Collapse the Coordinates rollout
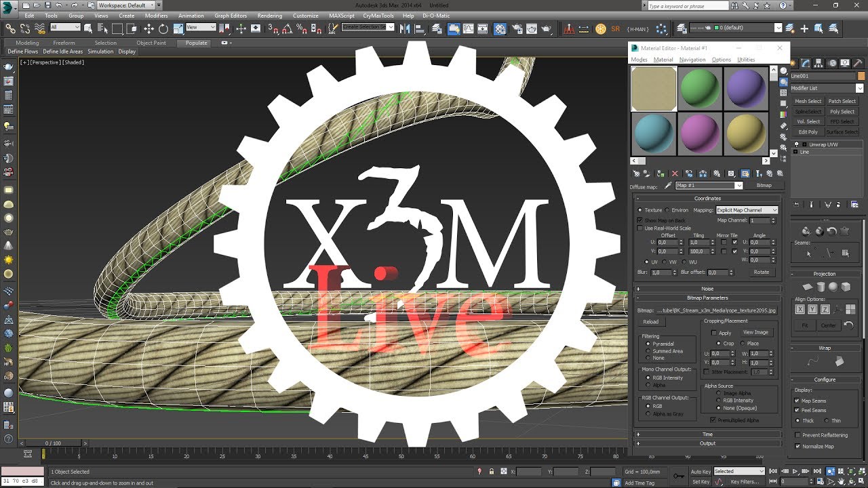Viewport: 868px width, 488px height. tap(707, 199)
